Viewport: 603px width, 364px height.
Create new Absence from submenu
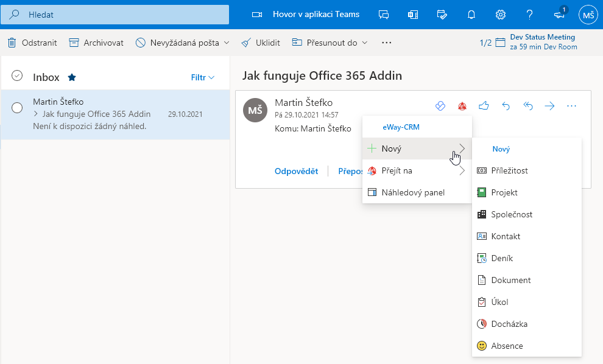tap(526, 346)
